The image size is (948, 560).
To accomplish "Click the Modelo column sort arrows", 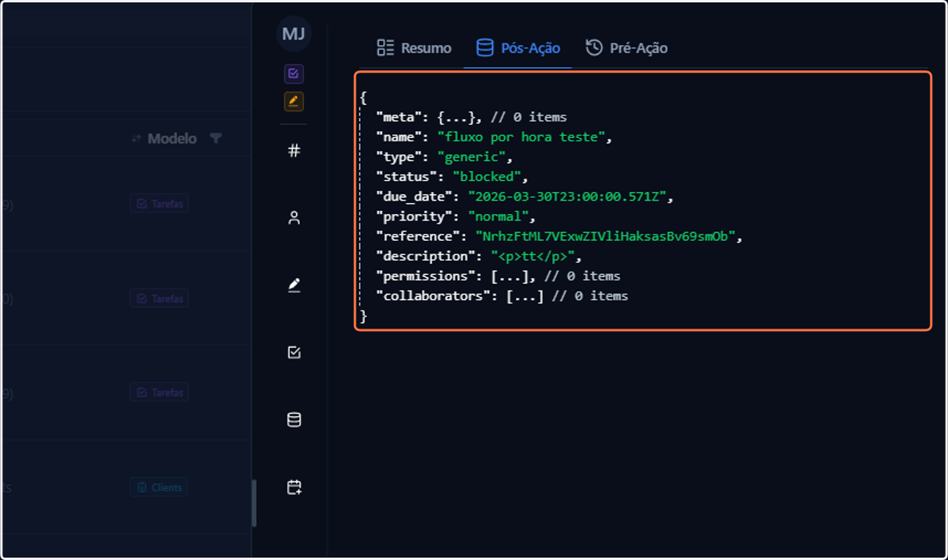I will tap(136, 139).
